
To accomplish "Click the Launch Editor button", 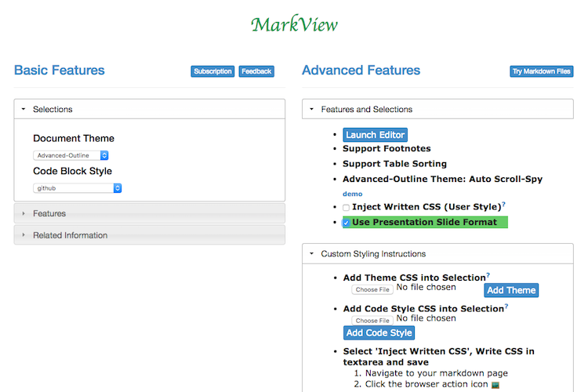I will click(375, 135).
